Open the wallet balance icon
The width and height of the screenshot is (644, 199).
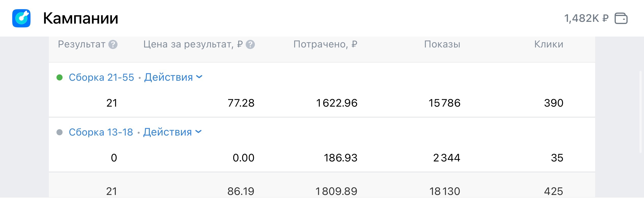tap(621, 19)
